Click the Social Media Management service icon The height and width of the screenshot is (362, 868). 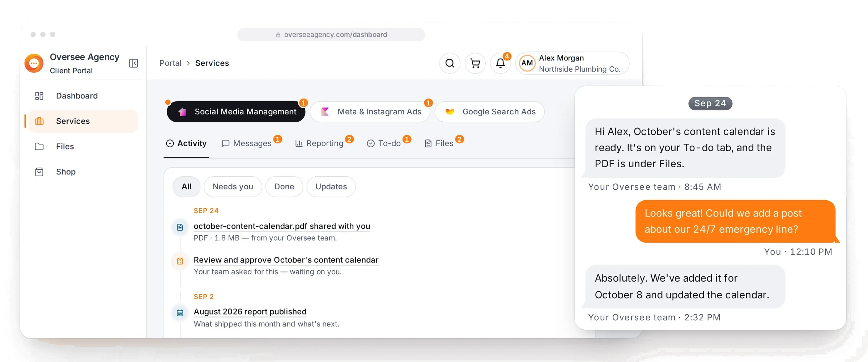(182, 112)
